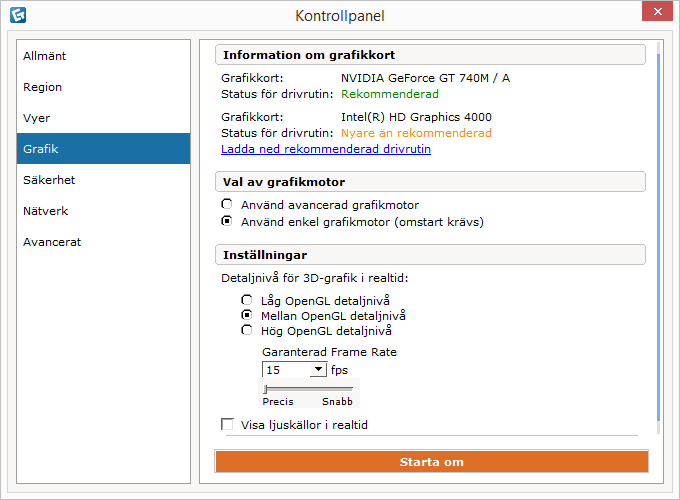Open the Allmänt settings section
Image resolution: width=680 pixels, height=500 pixels.
tap(103, 56)
